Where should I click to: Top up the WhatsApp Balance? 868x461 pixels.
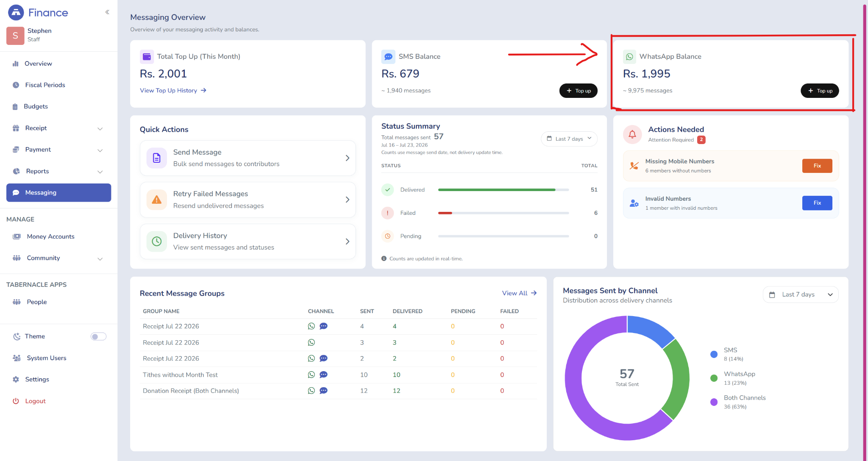(820, 91)
